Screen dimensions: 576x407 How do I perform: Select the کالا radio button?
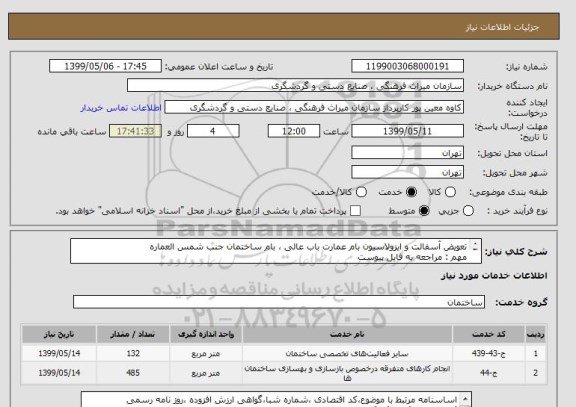click(450, 192)
